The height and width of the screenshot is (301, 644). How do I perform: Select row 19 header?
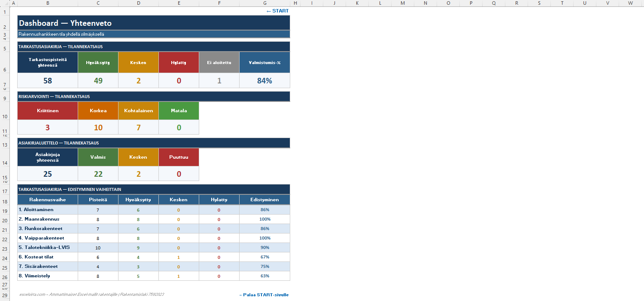coord(5,211)
